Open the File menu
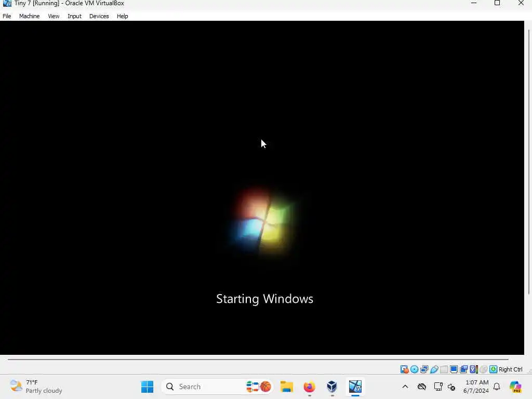 click(x=7, y=16)
